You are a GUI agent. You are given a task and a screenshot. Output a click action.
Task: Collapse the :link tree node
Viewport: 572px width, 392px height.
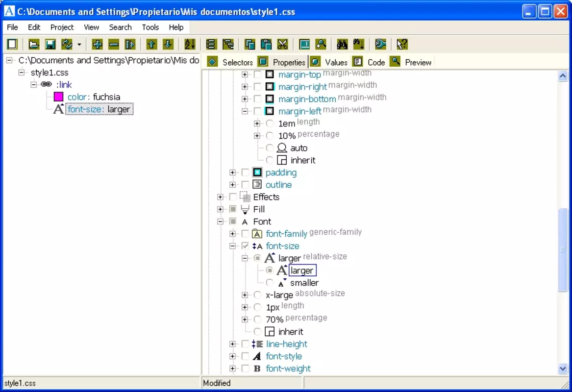pyautogui.click(x=33, y=85)
